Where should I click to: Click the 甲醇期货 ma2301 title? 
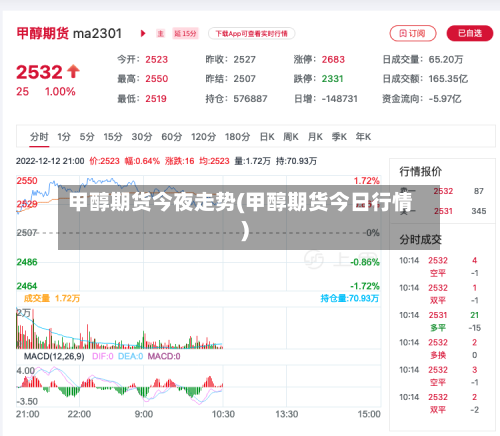tap(69, 33)
